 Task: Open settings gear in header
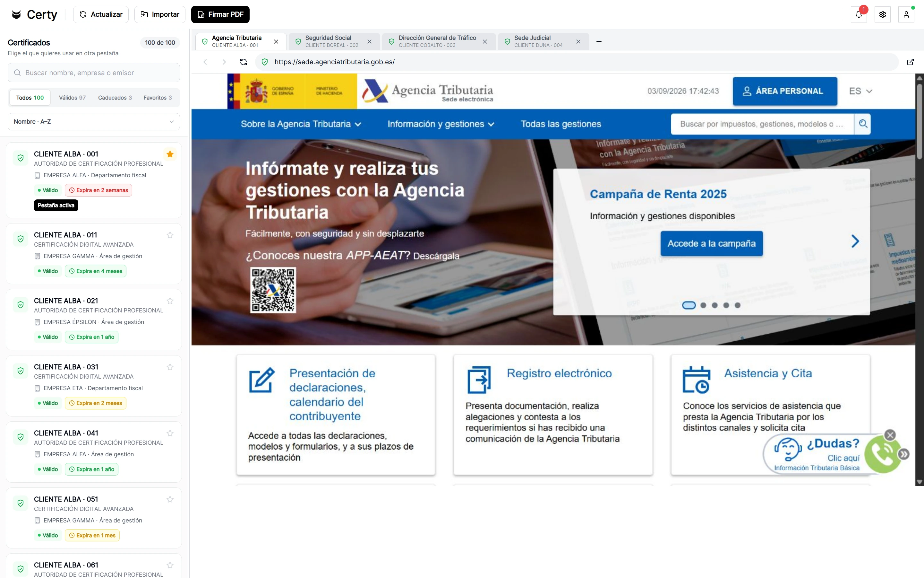pos(882,14)
